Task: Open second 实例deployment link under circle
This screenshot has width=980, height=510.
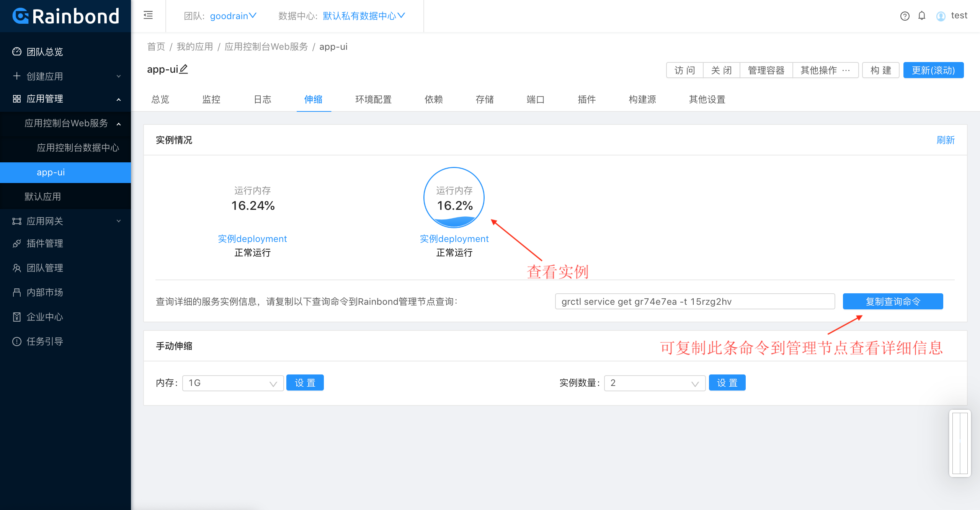Action: [x=454, y=239]
